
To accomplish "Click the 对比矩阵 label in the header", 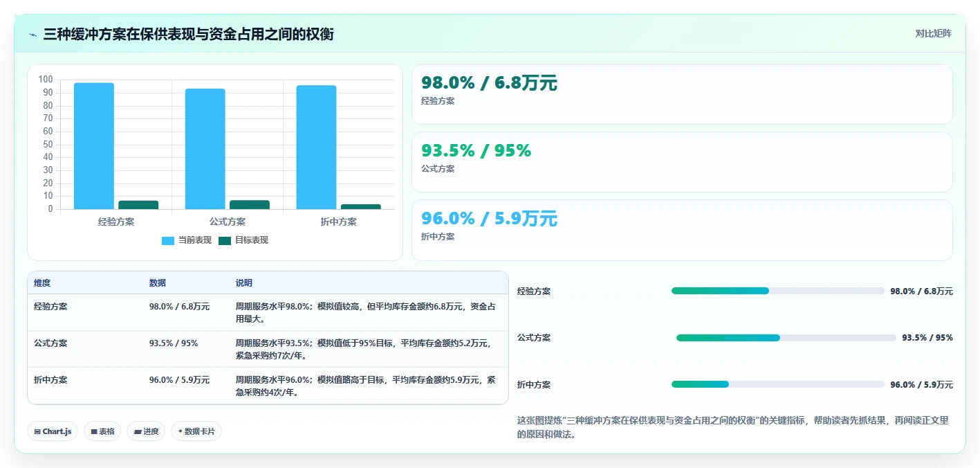I will (933, 34).
